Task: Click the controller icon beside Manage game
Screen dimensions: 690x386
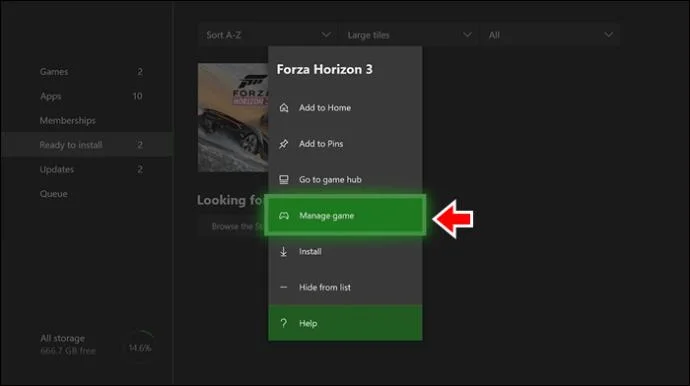Action: 284,216
